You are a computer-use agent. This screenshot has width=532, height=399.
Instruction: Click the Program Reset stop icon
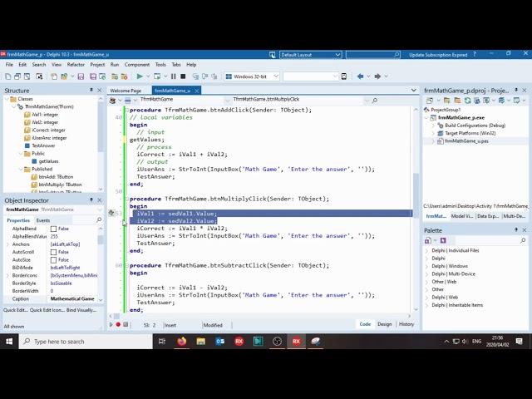point(183,76)
